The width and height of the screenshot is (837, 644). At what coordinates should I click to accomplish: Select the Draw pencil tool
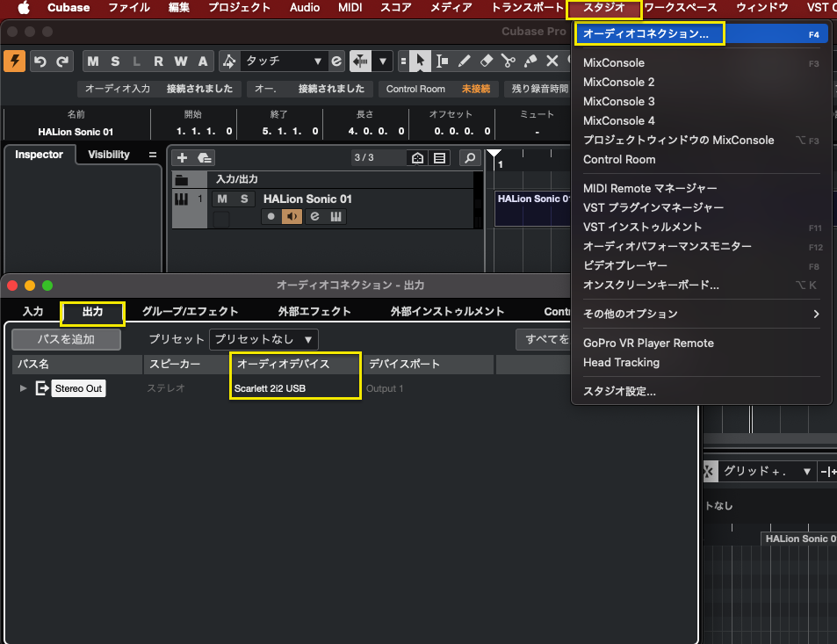coord(465,61)
